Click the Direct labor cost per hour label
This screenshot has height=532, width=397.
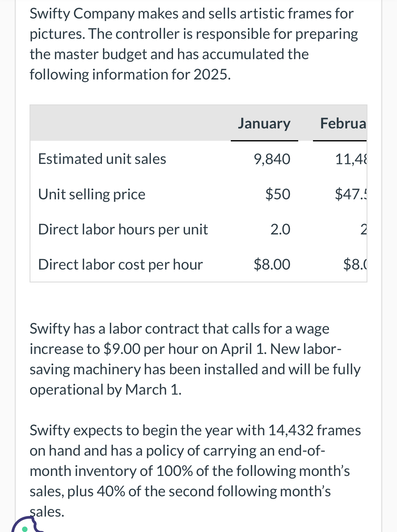point(120,265)
